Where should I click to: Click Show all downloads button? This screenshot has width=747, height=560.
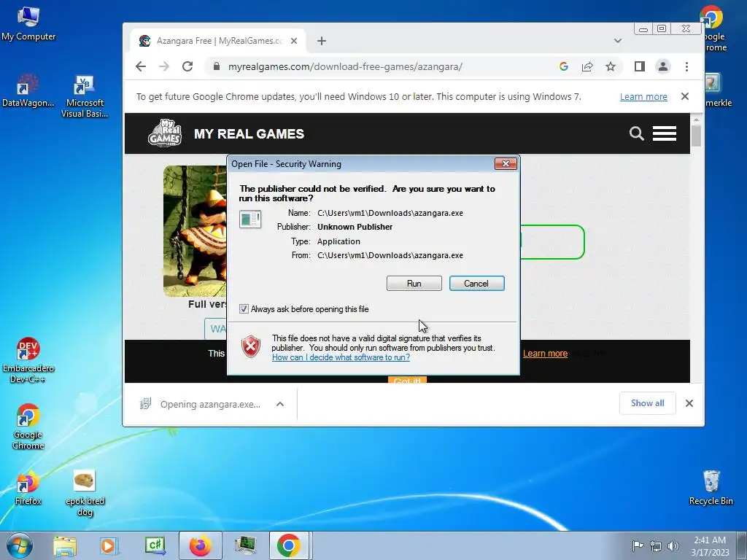coord(648,403)
